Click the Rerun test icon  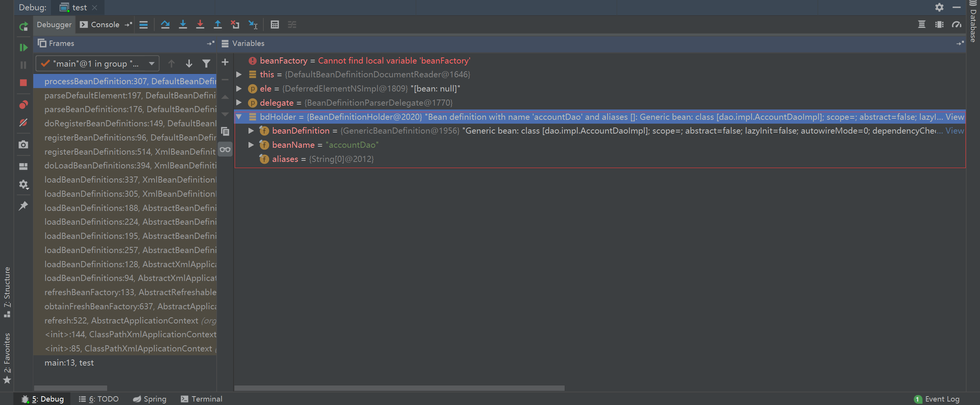point(23,26)
